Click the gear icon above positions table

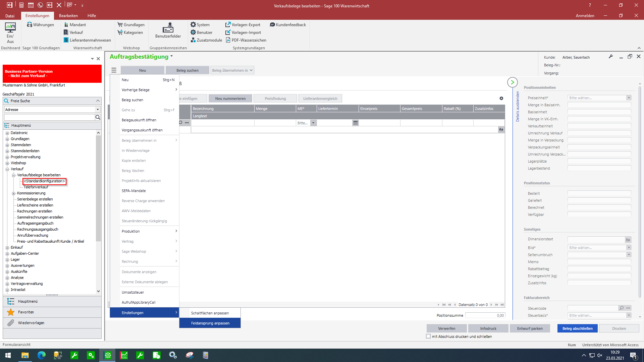pyautogui.click(x=501, y=98)
